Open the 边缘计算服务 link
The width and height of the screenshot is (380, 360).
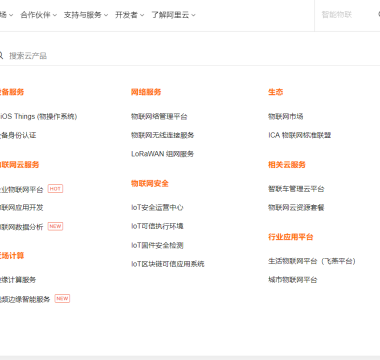point(18,279)
